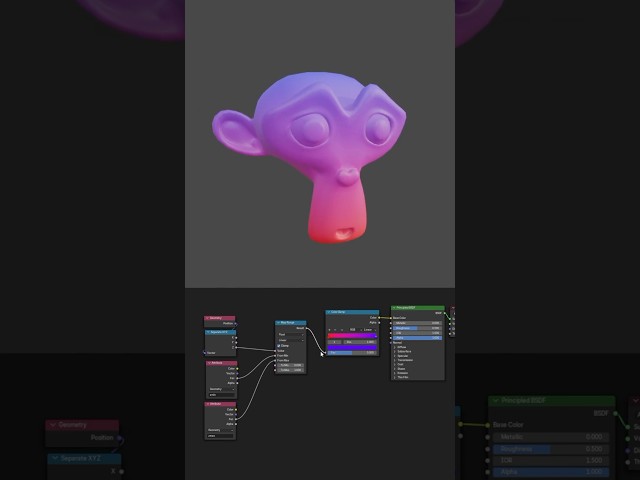Collapse the Attribute node feeding From Min

point(209,363)
